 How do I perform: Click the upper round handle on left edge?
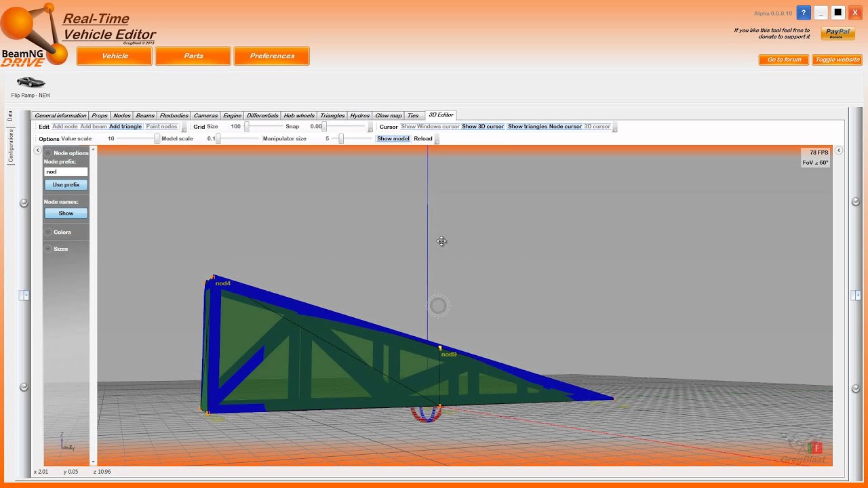24,203
